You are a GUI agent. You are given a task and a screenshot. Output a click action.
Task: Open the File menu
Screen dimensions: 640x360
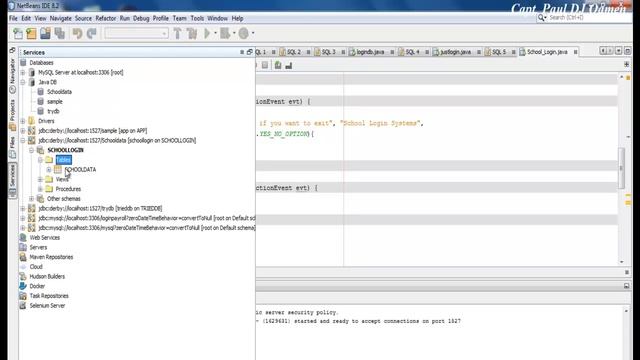[x=13, y=18]
